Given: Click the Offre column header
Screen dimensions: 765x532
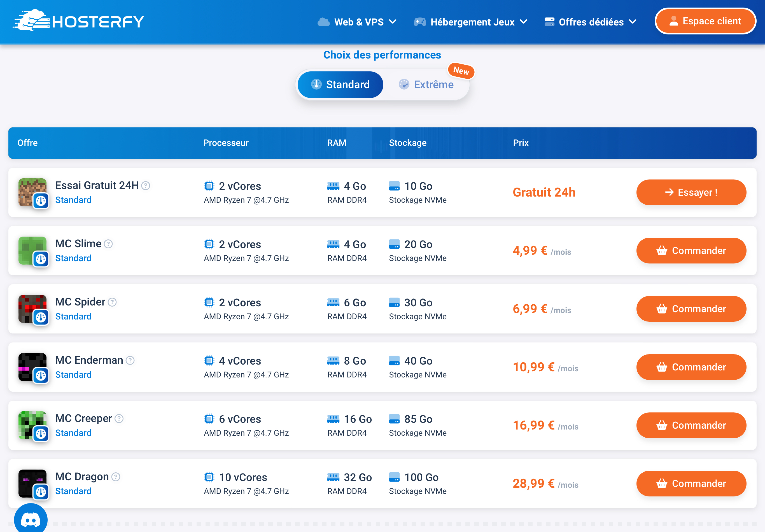Looking at the screenshot, I should [x=27, y=143].
